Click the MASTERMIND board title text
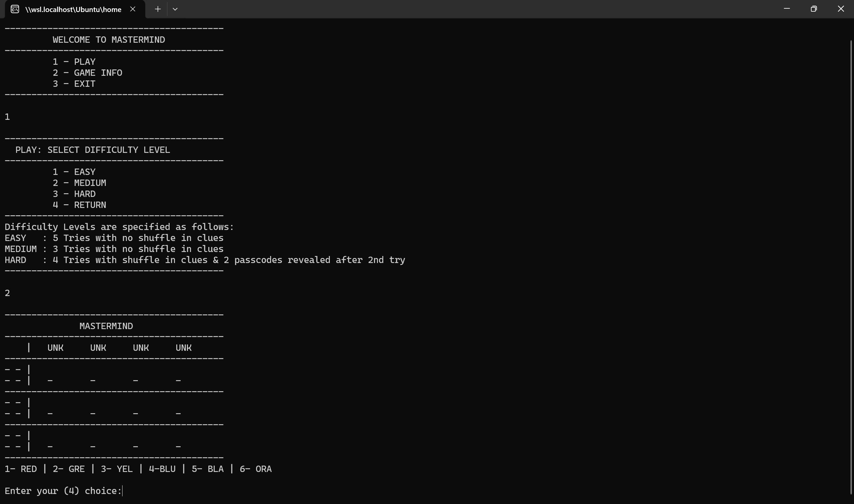 (106, 326)
